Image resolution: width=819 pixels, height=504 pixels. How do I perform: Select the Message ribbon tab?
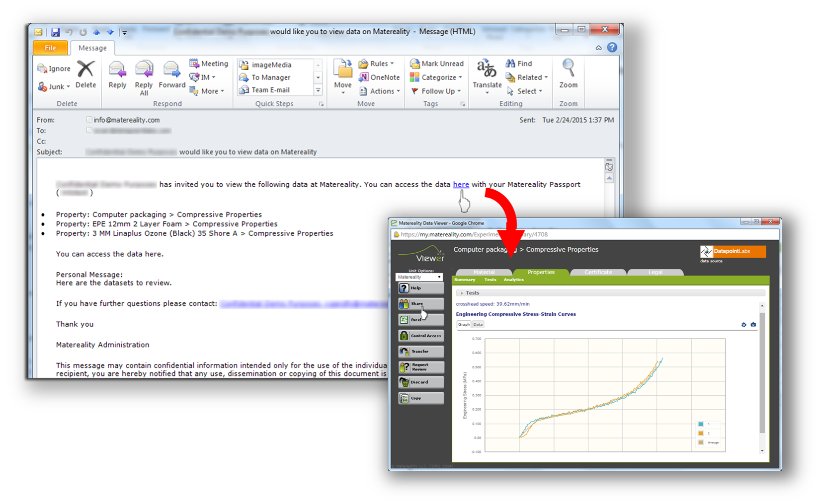tap(92, 48)
